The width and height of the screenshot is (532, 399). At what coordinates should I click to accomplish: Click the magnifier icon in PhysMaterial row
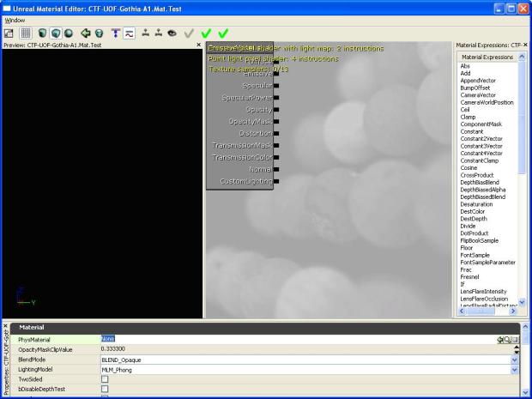pyautogui.click(x=507, y=340)
